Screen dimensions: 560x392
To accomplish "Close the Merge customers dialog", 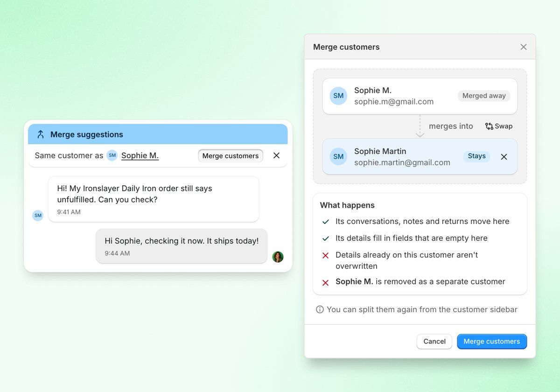I will [x=524, y=47].
